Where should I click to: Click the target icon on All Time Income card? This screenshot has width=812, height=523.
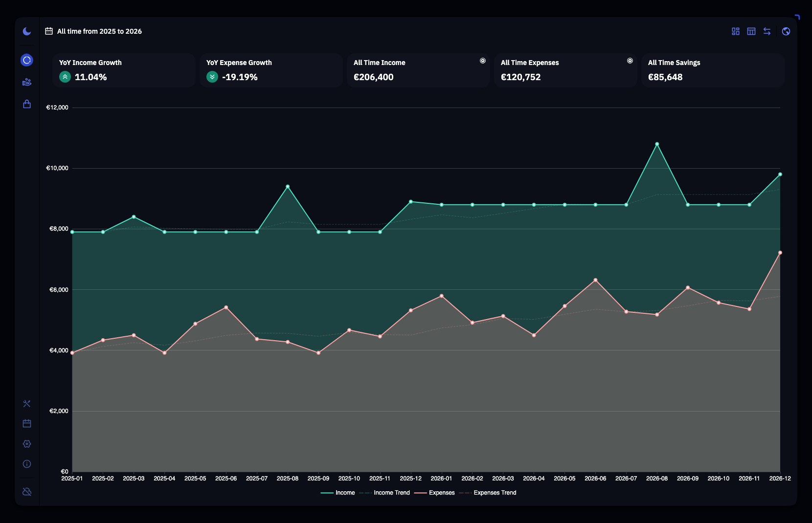click(483, 61)
